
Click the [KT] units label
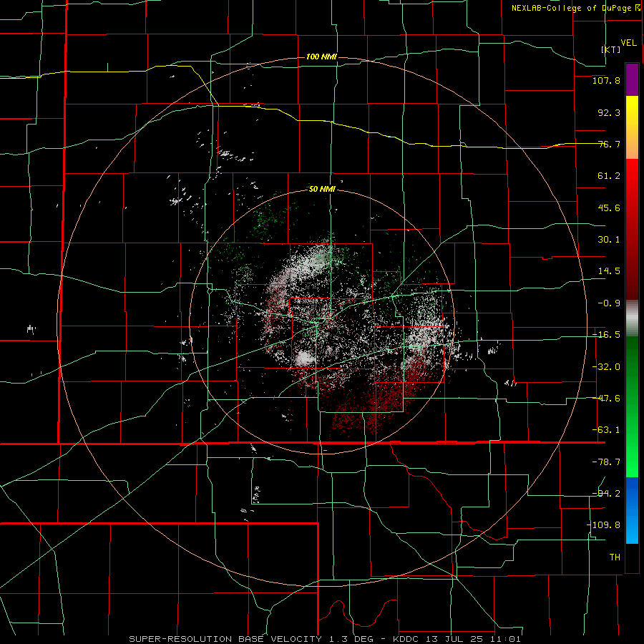click(x=611, y=49)
